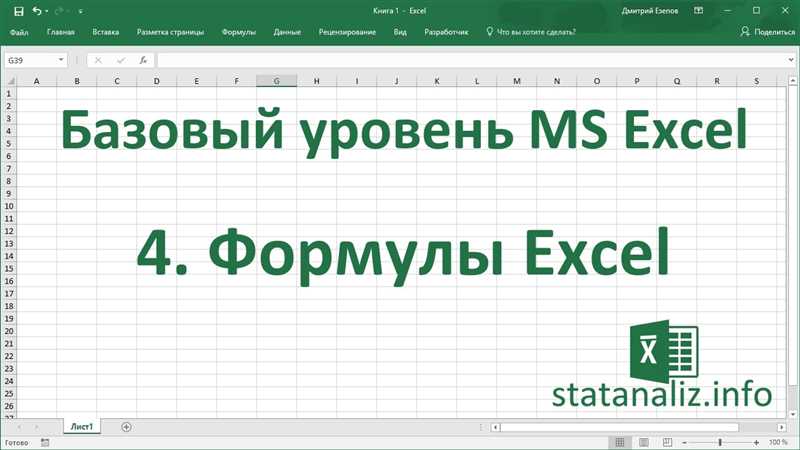The width and height of the screenshot is (800, 450).
Task: Open zoom dialog via 100 % label
Action: (x=779, y=442)
